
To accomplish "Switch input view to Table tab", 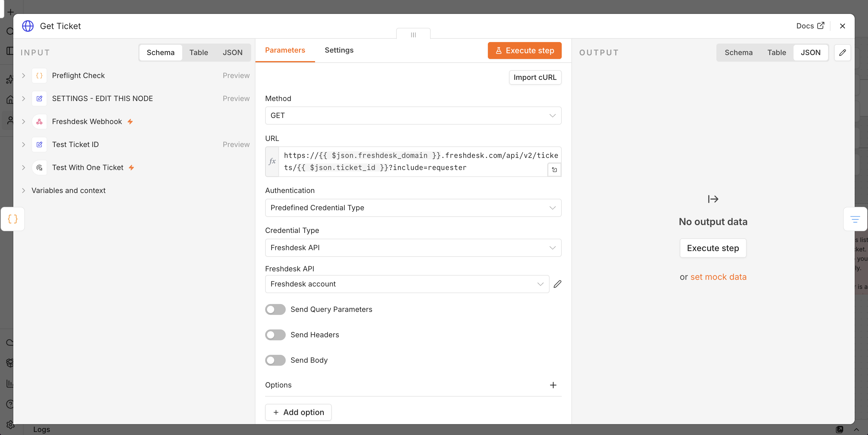I will pyautogui.click(x=199, y=53).
